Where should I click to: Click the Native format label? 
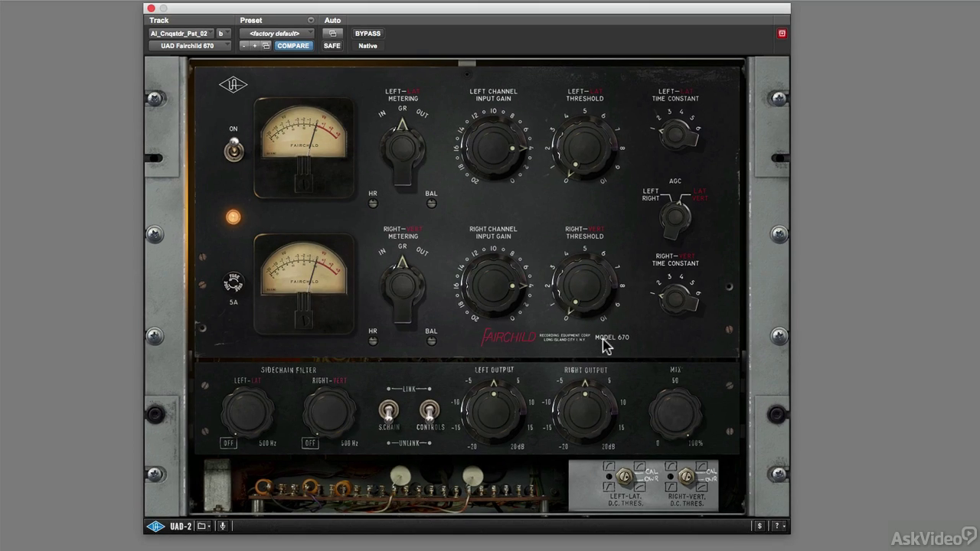pos(367,46)
